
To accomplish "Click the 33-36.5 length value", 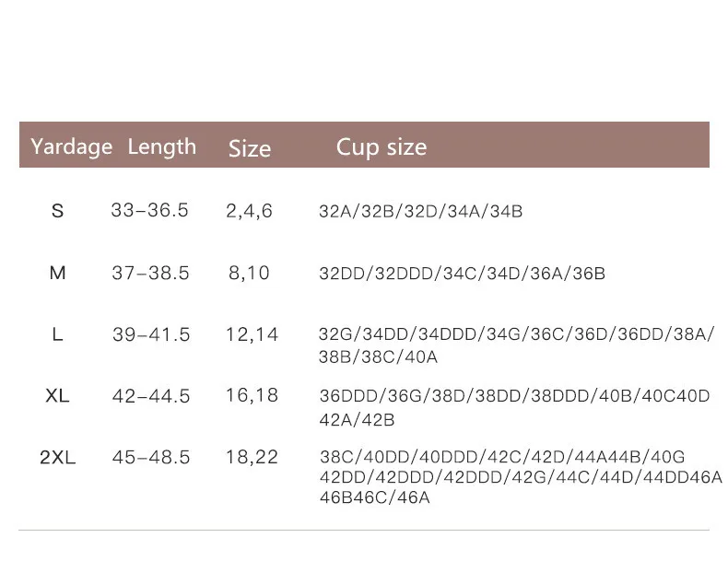I will pyautogui.click(x=150, y=210).
